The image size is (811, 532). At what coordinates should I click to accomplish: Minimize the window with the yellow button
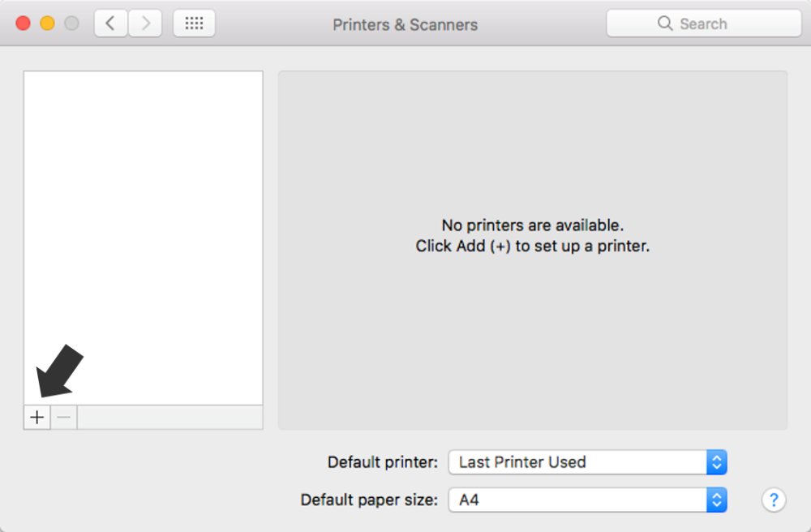(48, 24)
